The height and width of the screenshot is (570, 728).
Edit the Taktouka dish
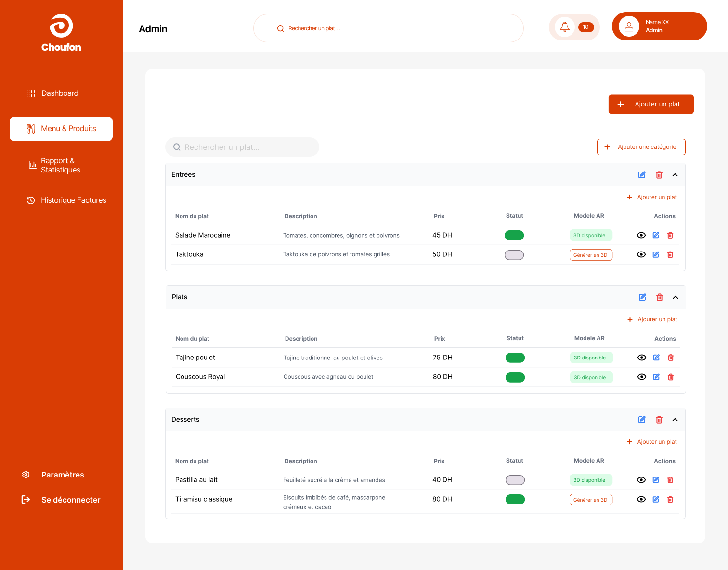point(656,254)
